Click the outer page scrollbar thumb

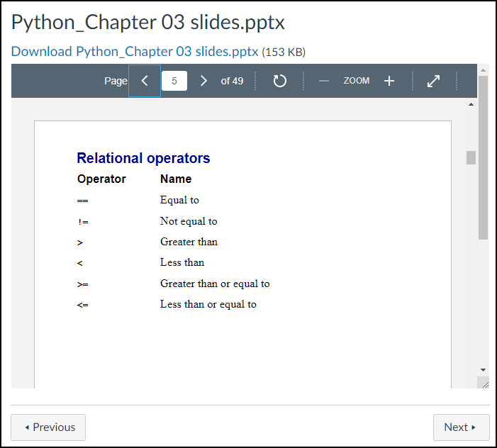coord(483,157)
